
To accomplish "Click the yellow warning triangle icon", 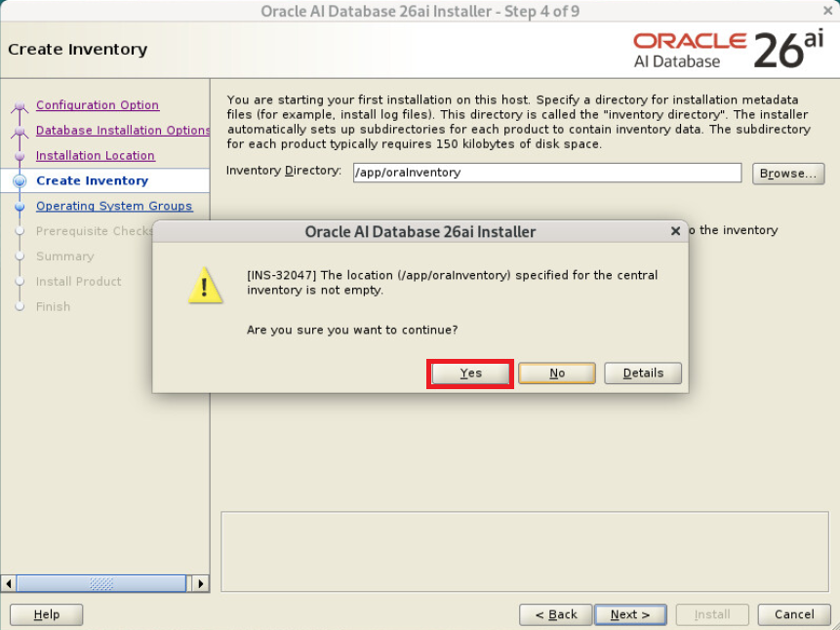I will [x=205, y=286].
